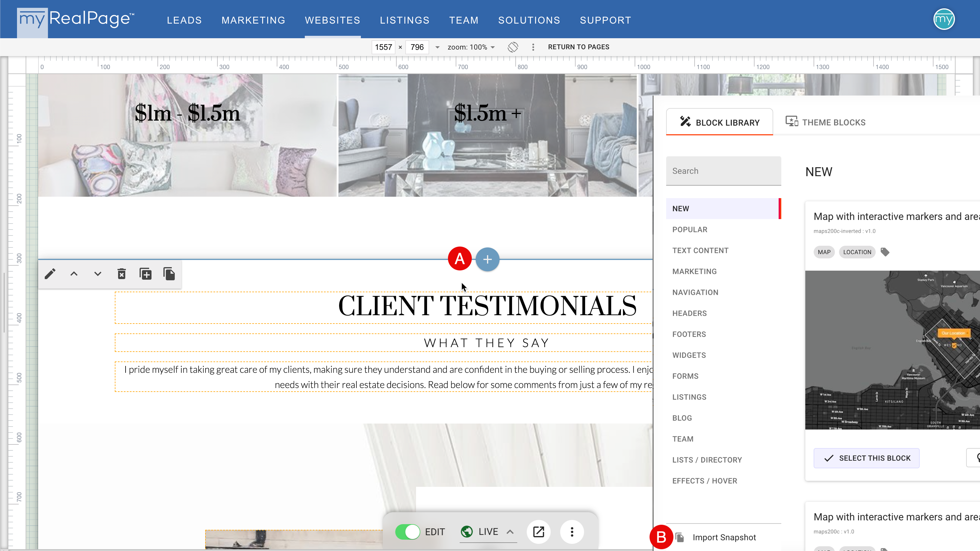Select the FORMS block category
This screenshot has width=980, height=551.
tap(723, 376)
